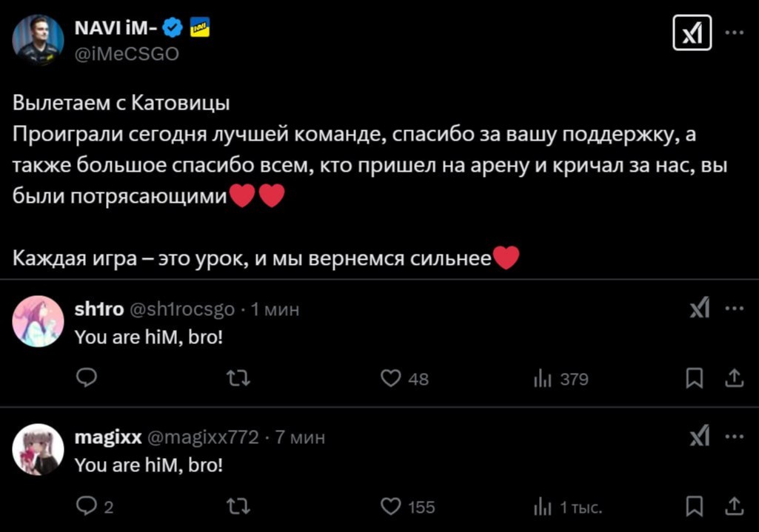The width and height of the screenshot is (759, 532).
Task: Open NAVI iM- profile avatar
Action: [39, 40]
